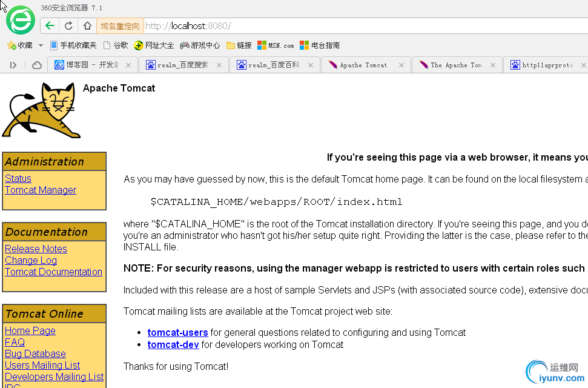The width and height of the screenshot is (588, 388).
Task: Close The Apache Tom tab
Action: [493, 65]
